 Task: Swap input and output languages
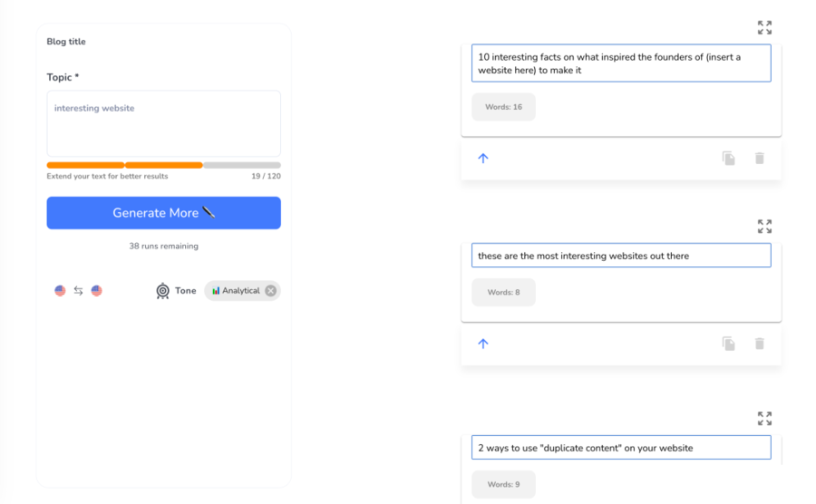click(x=78, y=291)
